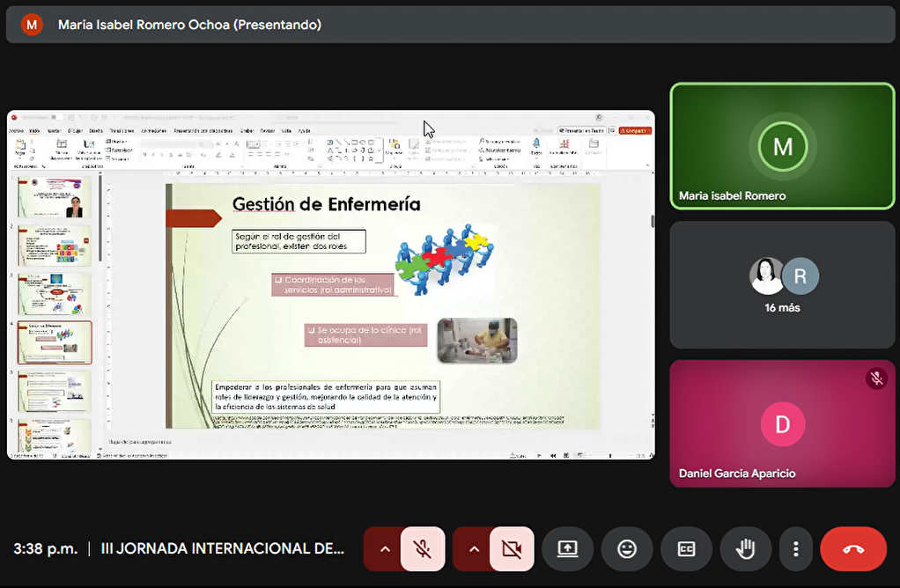The image size is (900, 588).
Task: Turn on the camera
Action: tap(512, 549)
